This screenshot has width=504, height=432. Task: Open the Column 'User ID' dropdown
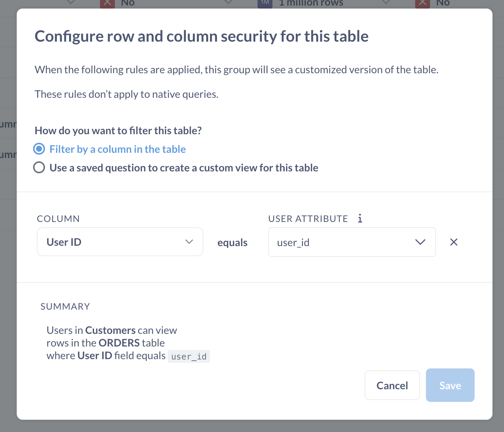120,242
